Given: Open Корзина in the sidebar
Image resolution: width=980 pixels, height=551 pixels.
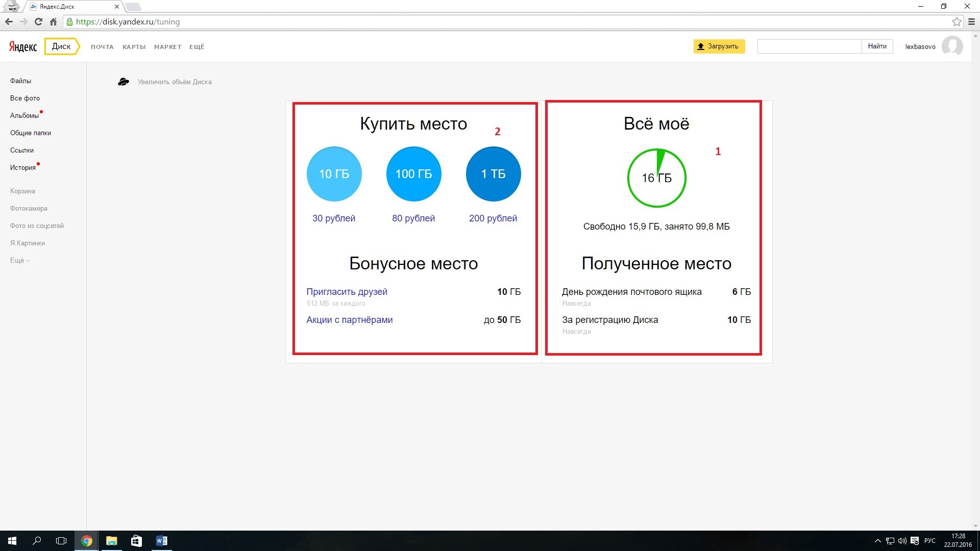Looking at the screenshot, I should pyautogui.click(x=22, y=191).
